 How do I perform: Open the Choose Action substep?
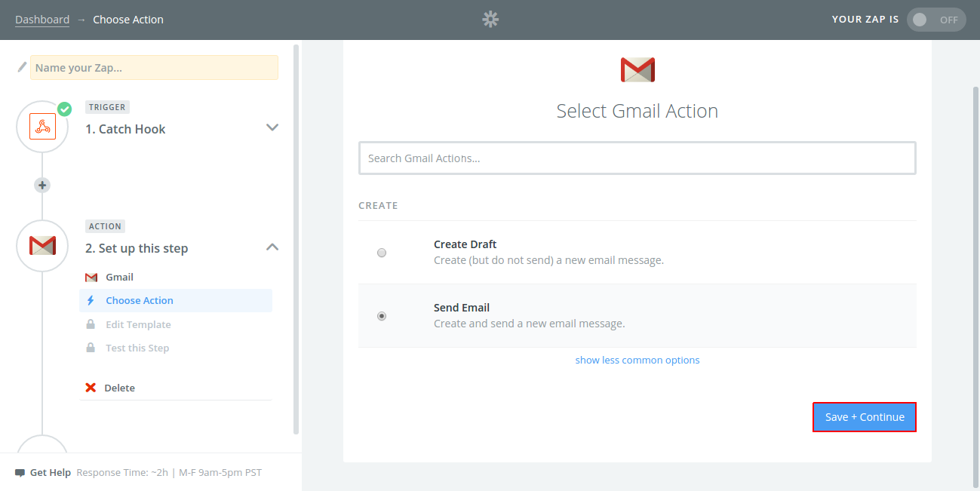(175, 300)
